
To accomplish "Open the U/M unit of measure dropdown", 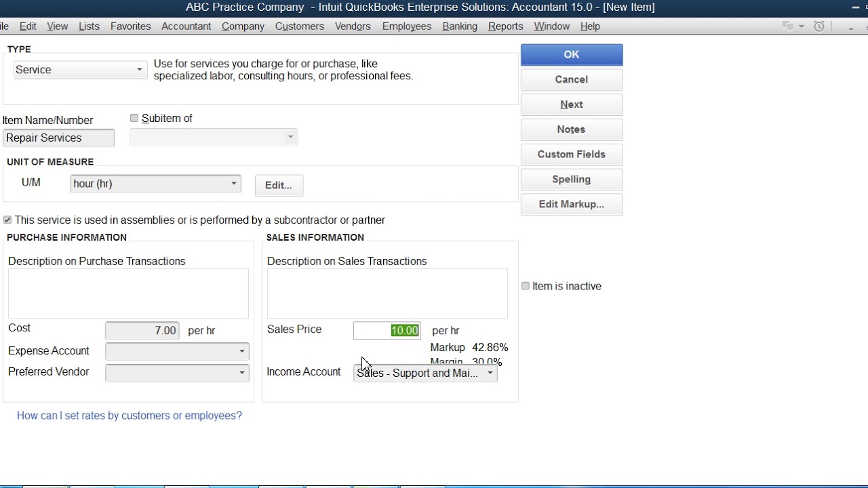I will [x=155, y=184].
